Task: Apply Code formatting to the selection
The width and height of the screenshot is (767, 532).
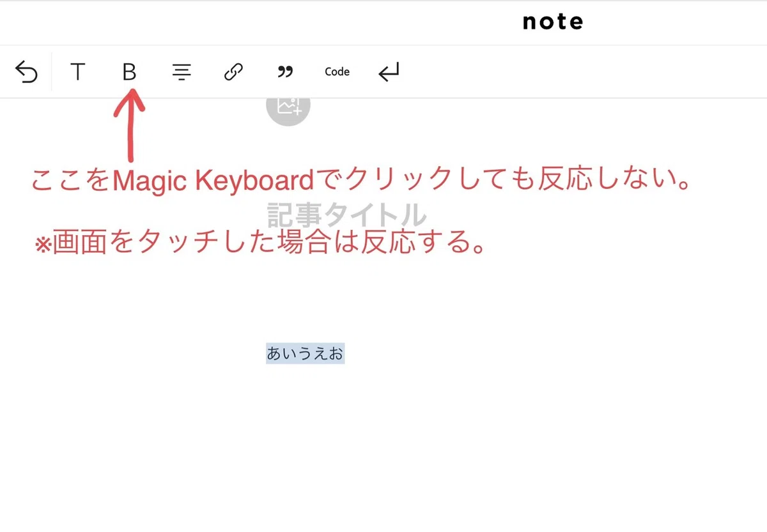Action: [337, 72]
